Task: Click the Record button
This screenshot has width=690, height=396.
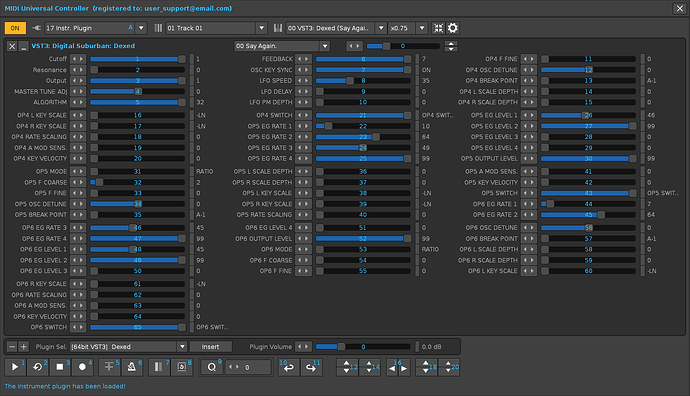Action: click(82, 367)
